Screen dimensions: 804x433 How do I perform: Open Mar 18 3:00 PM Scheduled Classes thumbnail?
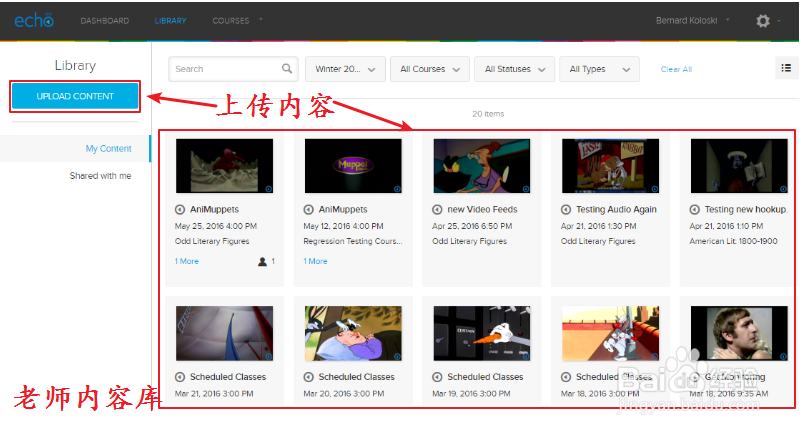click(x=610, y=333)
